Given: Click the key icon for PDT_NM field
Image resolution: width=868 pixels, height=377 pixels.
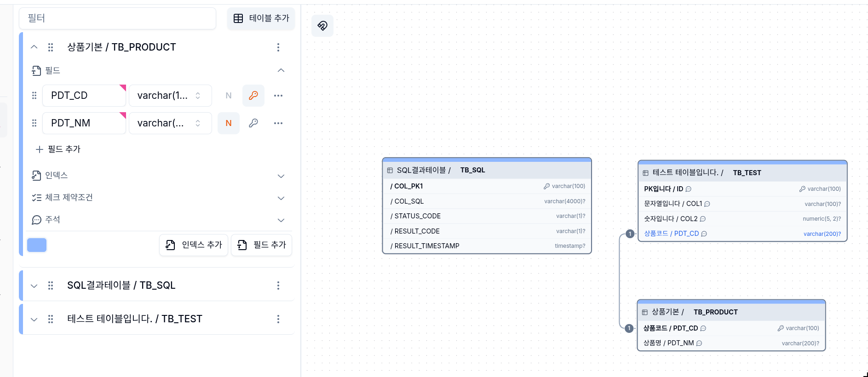Looking at the screenshot, I should point(253,123).
